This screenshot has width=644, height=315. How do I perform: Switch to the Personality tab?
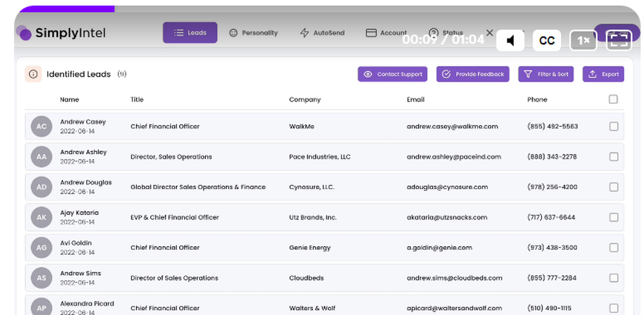point(253,33)
